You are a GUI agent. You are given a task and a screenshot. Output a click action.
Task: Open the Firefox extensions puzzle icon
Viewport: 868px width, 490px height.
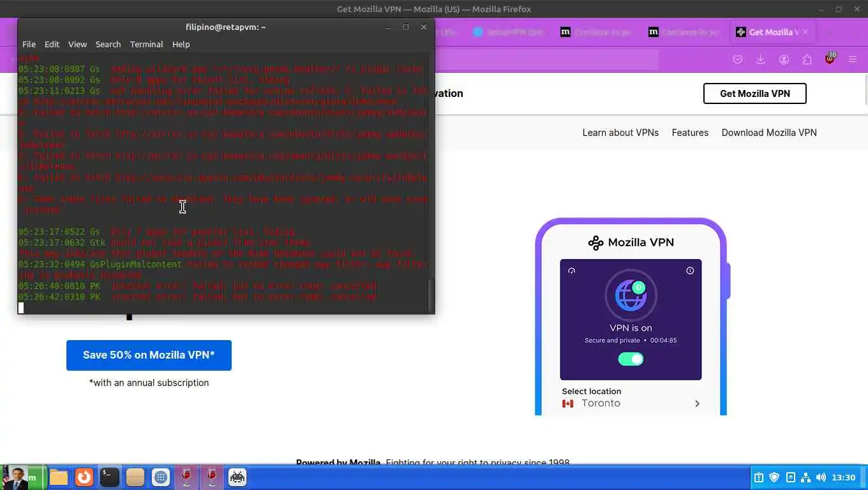(x=807, y=59)
